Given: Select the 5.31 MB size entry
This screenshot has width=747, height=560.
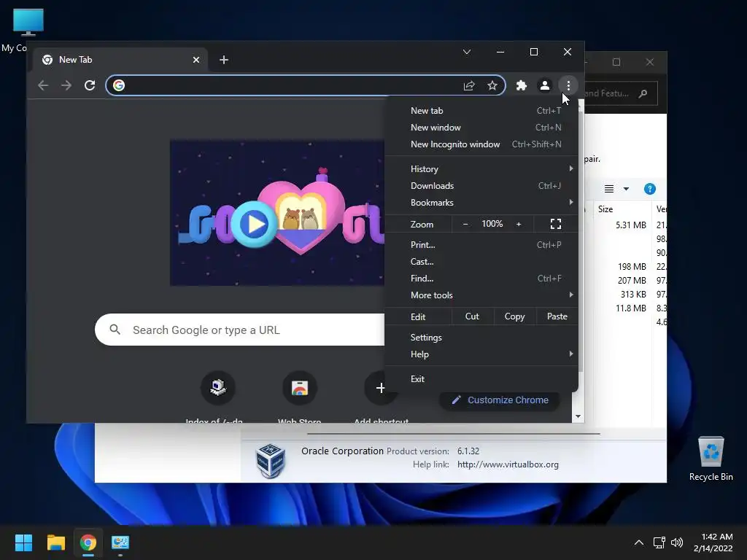Looking at the screenshot, I should [631, 225].
